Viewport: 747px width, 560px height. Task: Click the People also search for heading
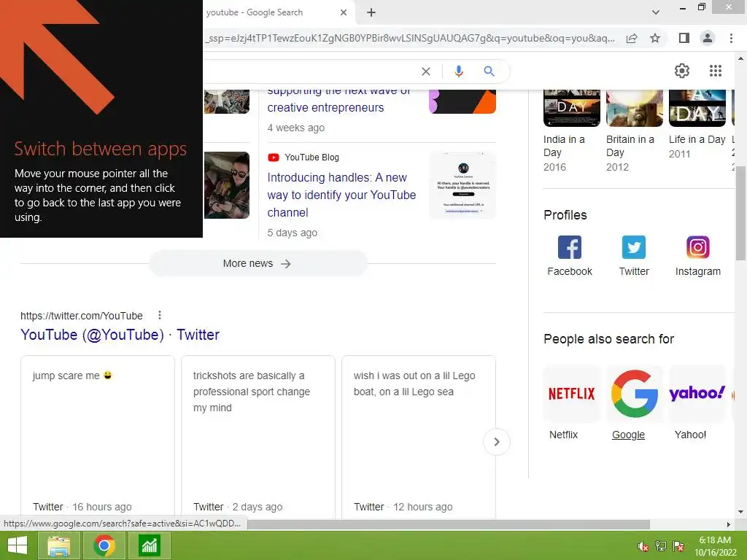(608, 339)
